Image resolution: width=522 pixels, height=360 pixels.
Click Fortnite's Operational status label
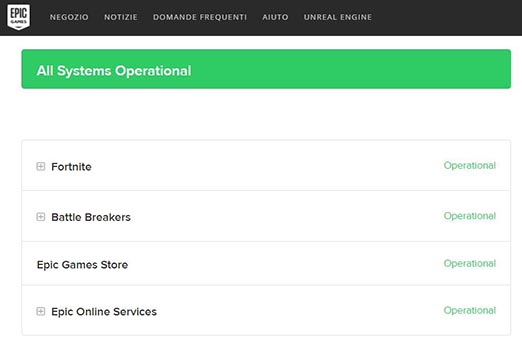point(470,165)
